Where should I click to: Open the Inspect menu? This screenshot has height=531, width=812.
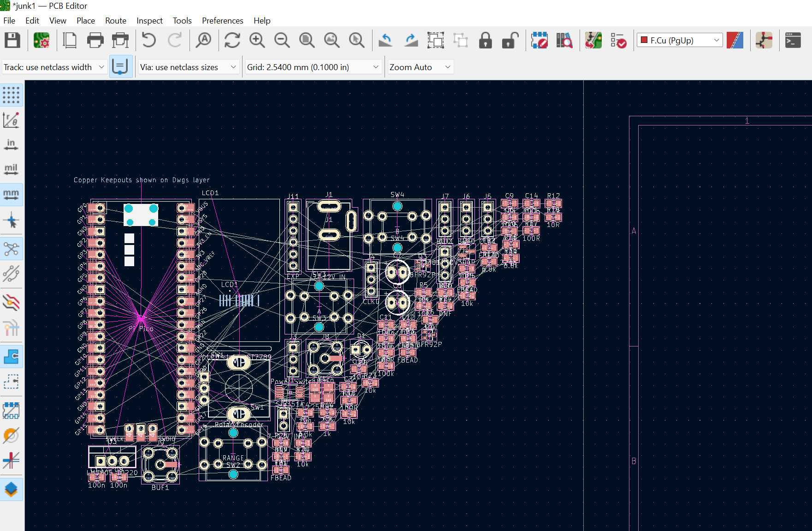[149, 21]
